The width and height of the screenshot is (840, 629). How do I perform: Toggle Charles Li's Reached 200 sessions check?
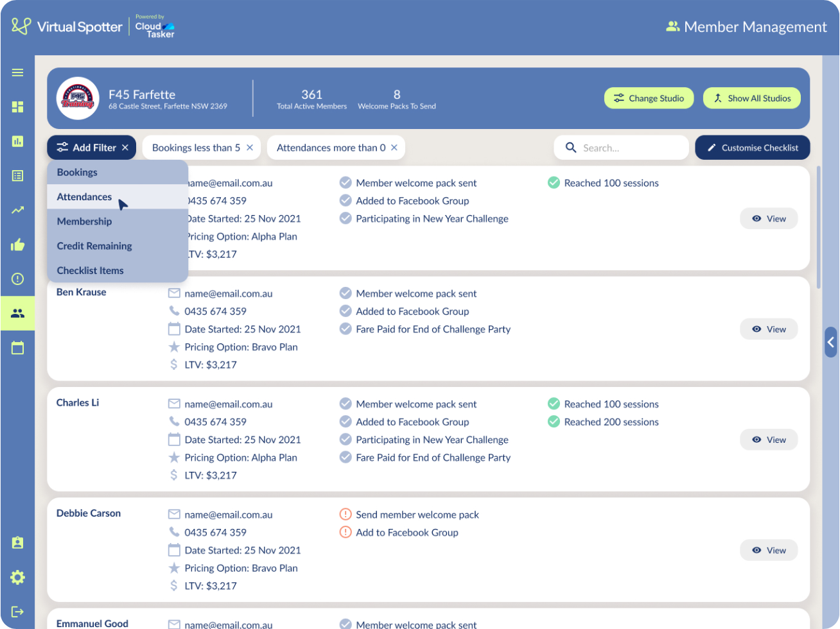(554, 422)
